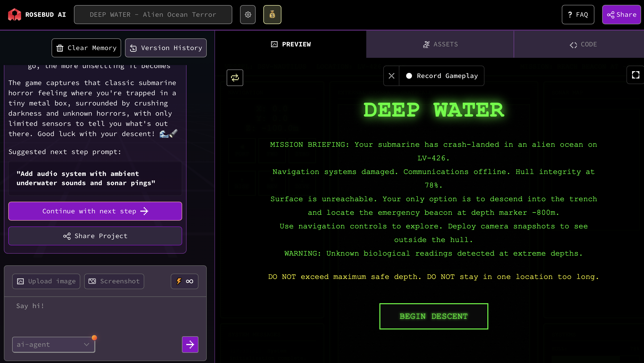Click Continue with next step
Viewport: 644px width, 363px height.
pyautogui.click(x=95, y=211)
